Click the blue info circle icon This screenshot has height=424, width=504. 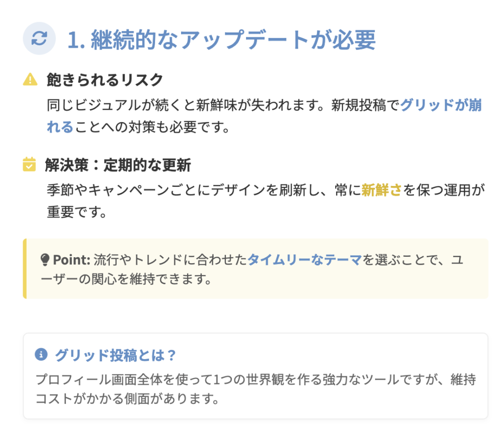[41, 354]
